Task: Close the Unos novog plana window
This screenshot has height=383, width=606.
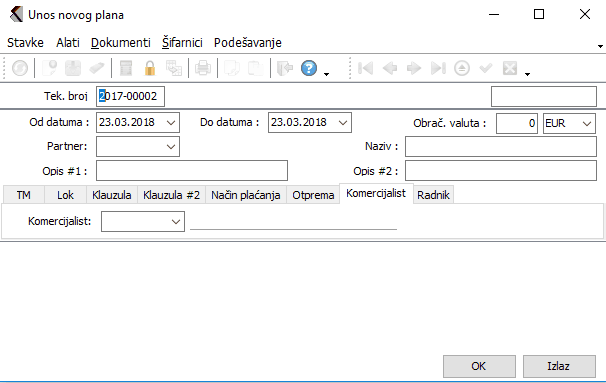Action: point(585,14)
